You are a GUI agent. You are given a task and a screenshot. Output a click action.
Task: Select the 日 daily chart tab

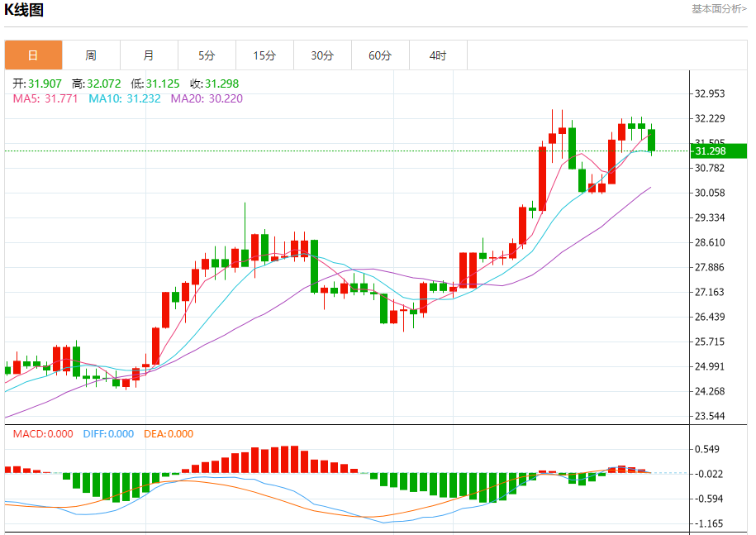point(33,55)
